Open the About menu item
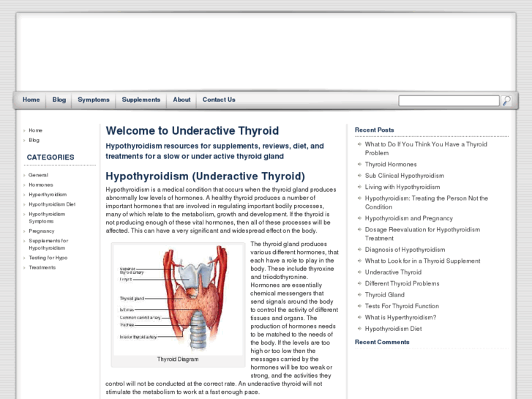 pyautogui.click(x=181, y=100)
